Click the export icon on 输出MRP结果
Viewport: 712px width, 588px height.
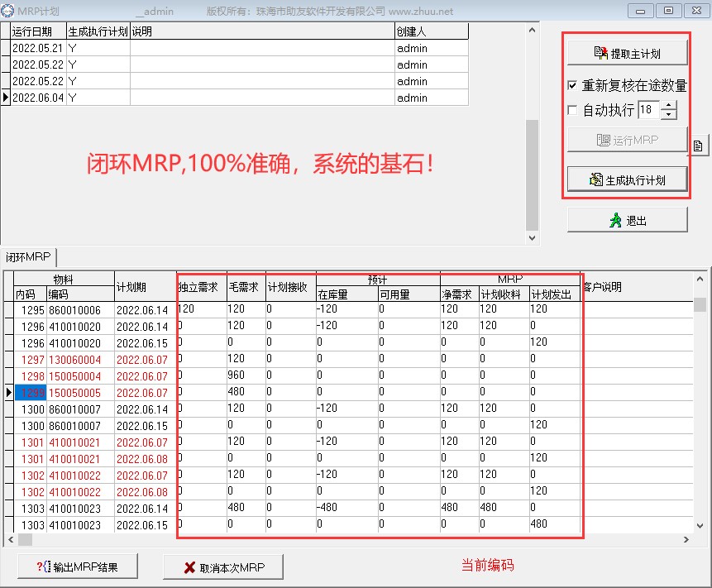coord(44,566)
